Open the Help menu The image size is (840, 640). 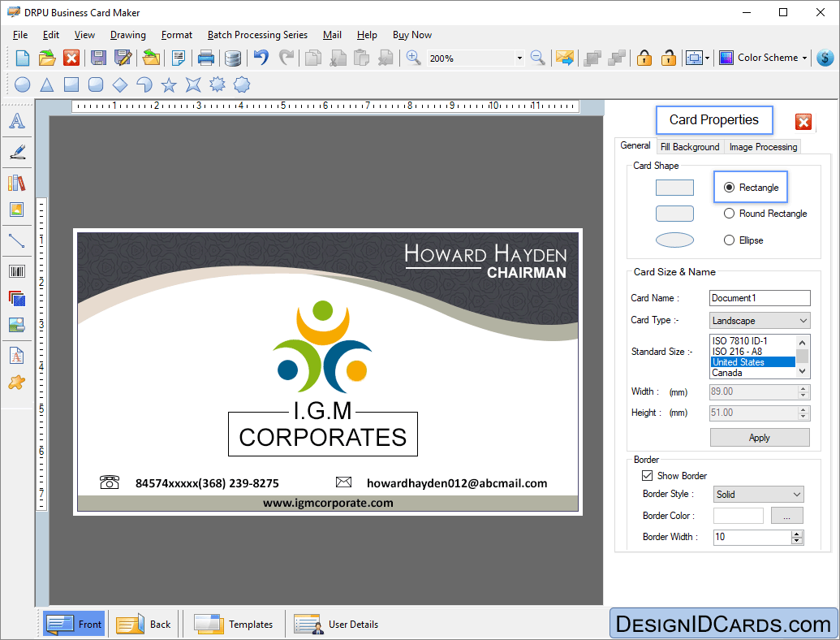click(367, 35)
